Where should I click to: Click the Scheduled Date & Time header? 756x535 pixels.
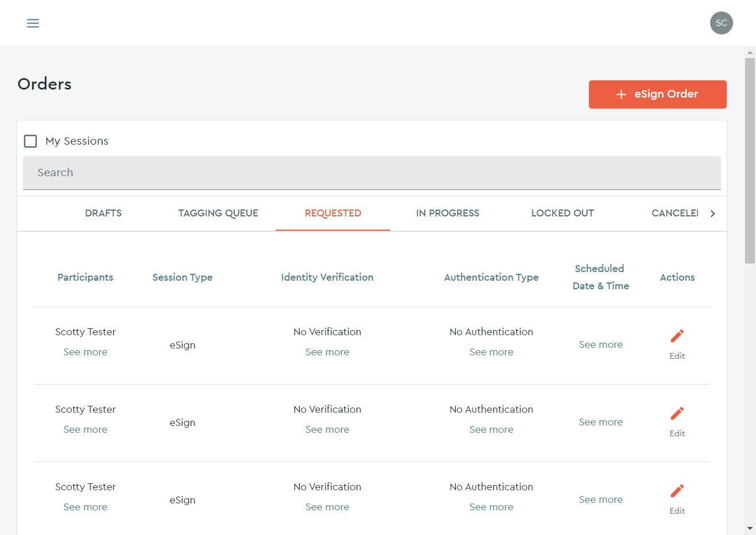point(601,277)
